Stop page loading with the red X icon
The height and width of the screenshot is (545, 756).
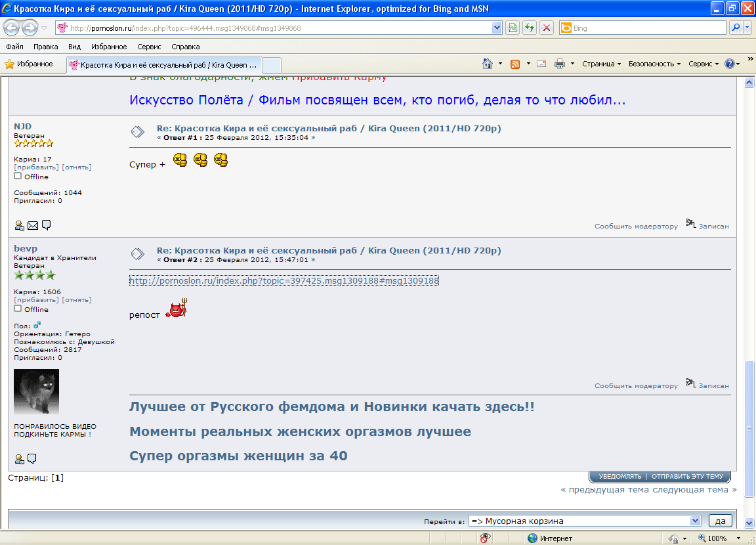coord(545,28)
